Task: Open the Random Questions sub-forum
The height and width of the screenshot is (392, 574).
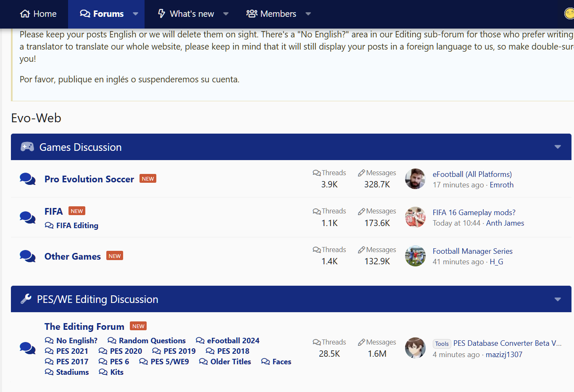Action: (152, 341)
